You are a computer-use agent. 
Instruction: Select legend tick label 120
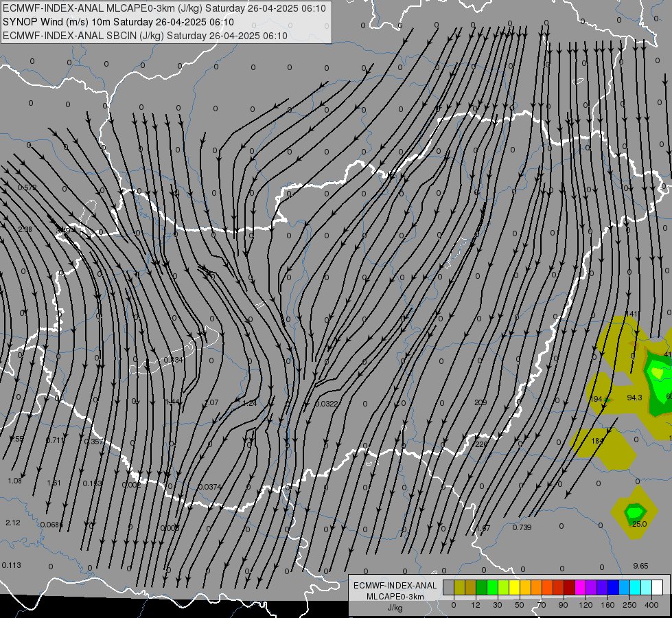pyautogui.click(x=586, y=605)
